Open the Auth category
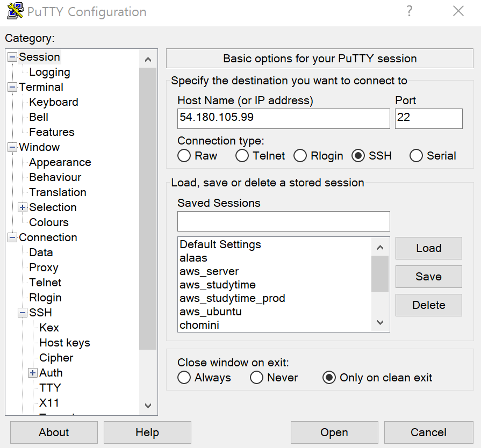481x448 pixels. [x=51, y=373]
